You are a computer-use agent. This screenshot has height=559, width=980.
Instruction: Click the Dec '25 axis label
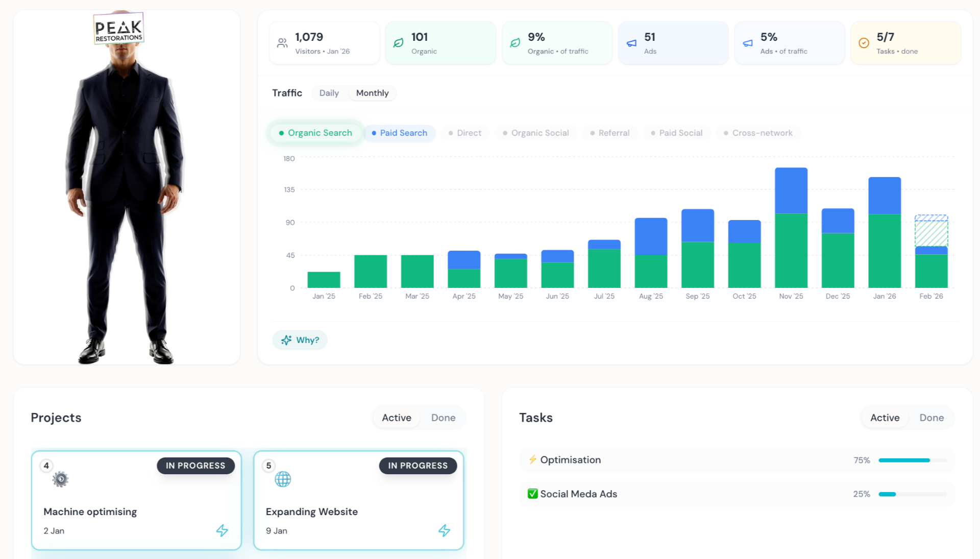pos(838,296)
